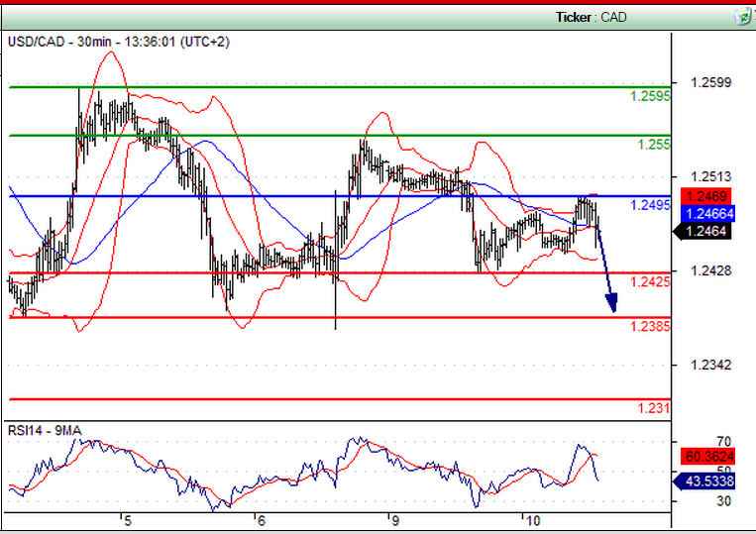
Task: Click the recycle bin icon beside Ticker header
Action: pos(742,17)
